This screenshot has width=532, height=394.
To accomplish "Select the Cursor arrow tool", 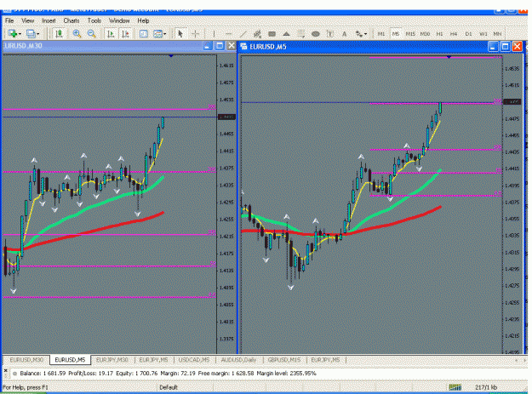I will pyautogui.click(x=180, y=33).
